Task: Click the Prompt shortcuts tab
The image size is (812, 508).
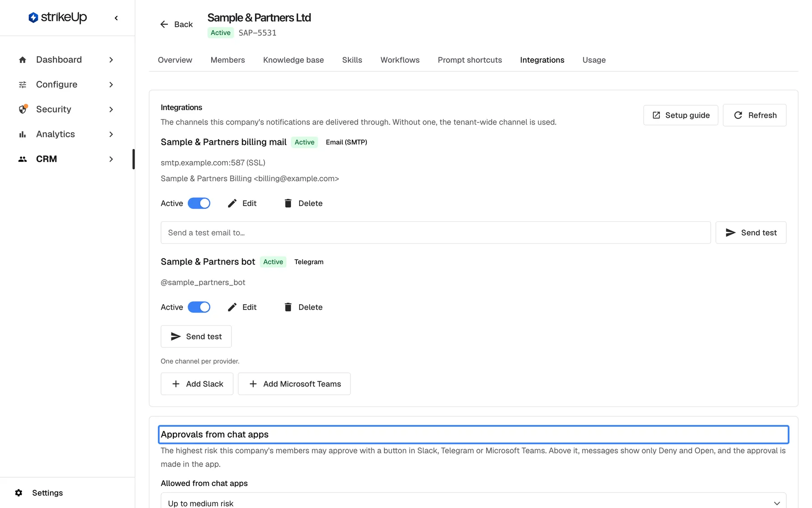Action: 470,60
